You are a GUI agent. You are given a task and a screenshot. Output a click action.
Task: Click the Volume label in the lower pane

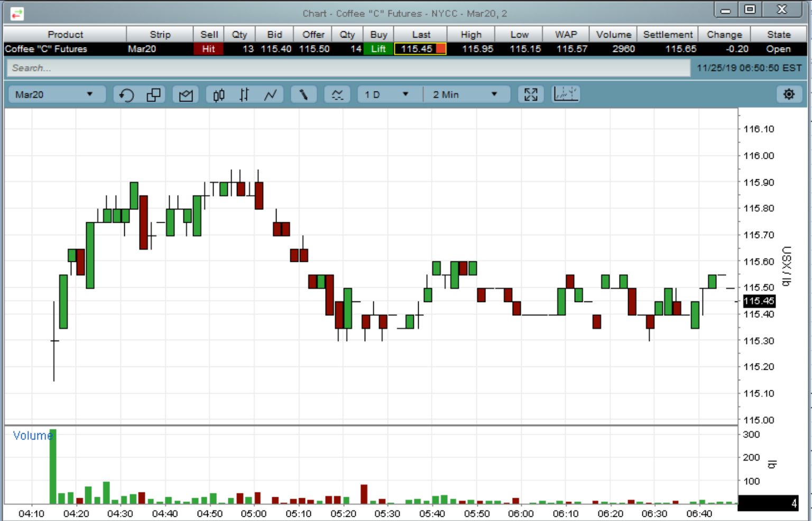pos(32,435)
